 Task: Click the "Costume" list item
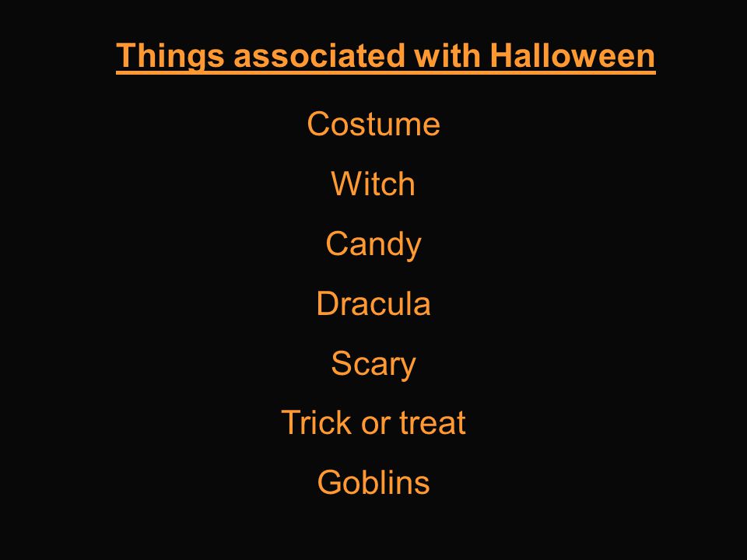coord(373,124)
